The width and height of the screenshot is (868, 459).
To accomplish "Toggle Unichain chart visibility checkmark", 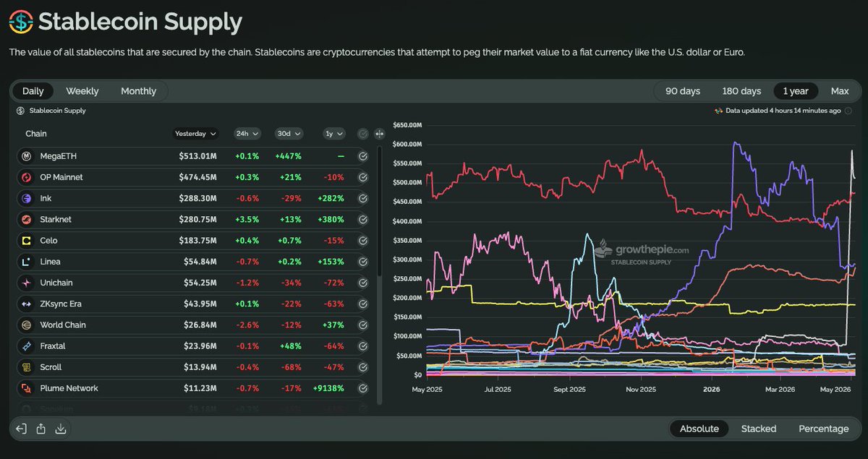I will (x=363, y=283).
